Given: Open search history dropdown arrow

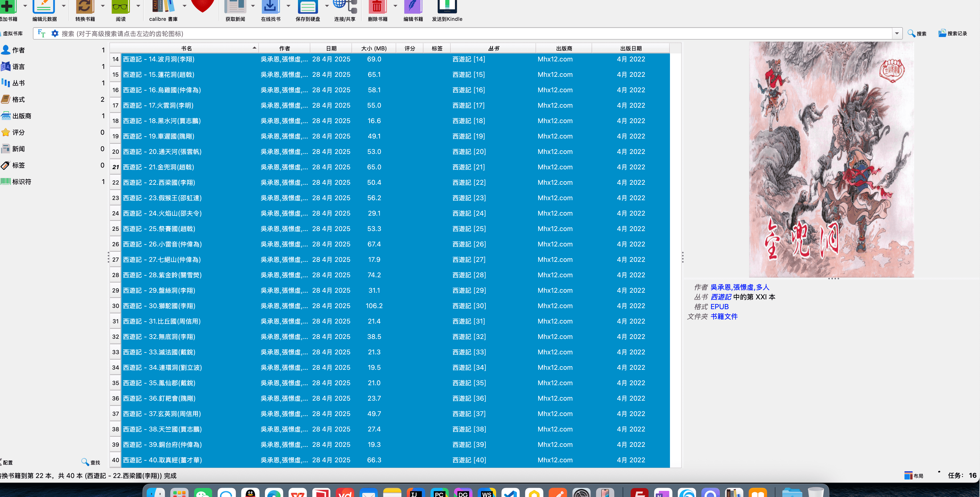Looking at the screenshot, I should (x=897, y=33).
